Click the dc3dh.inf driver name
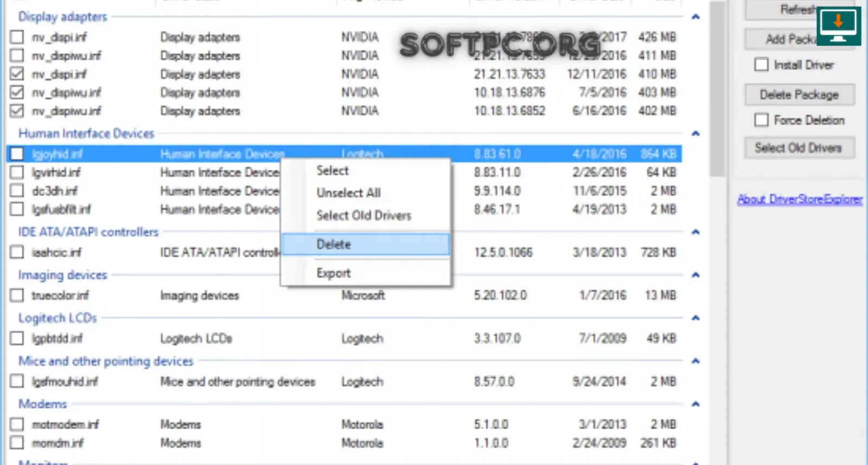Image resolution: width=868 pixels, height=465 pixels. 55,191
